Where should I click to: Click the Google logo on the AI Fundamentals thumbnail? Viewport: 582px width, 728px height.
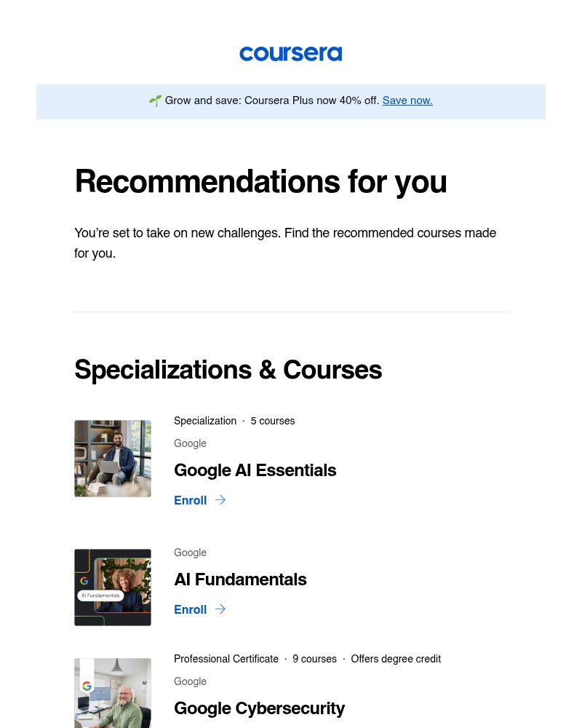click(85, 581)
